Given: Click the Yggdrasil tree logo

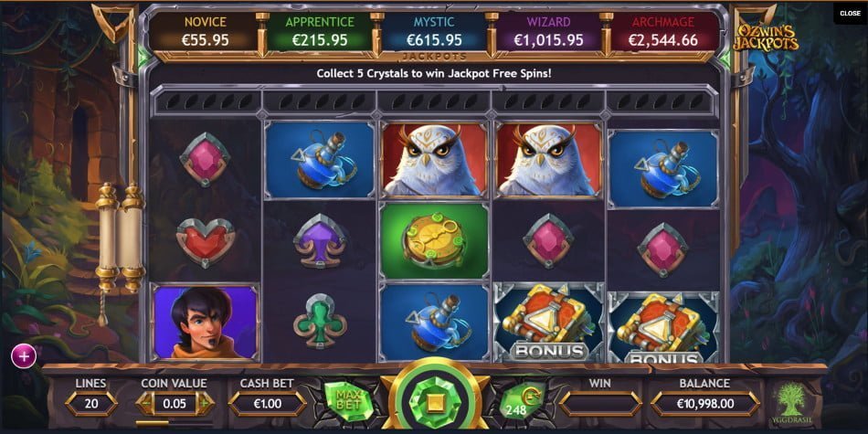Looking at the screenshot, I should click(791, 402).
